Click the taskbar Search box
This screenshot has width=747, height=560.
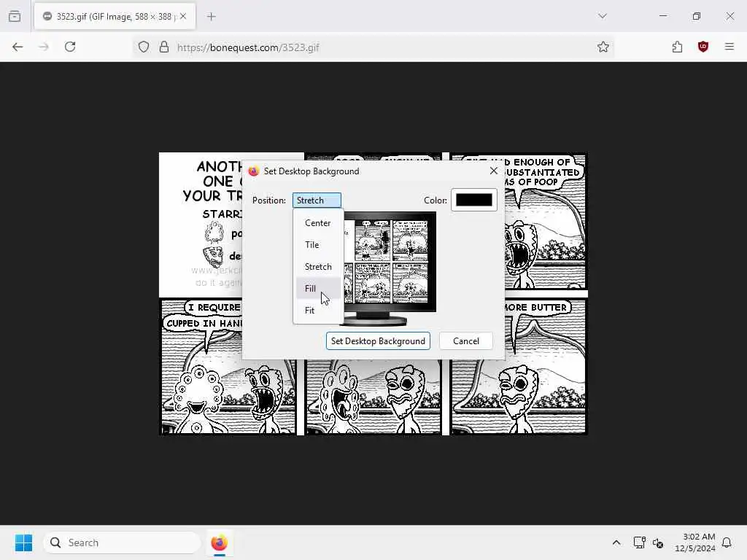[122, 542]
